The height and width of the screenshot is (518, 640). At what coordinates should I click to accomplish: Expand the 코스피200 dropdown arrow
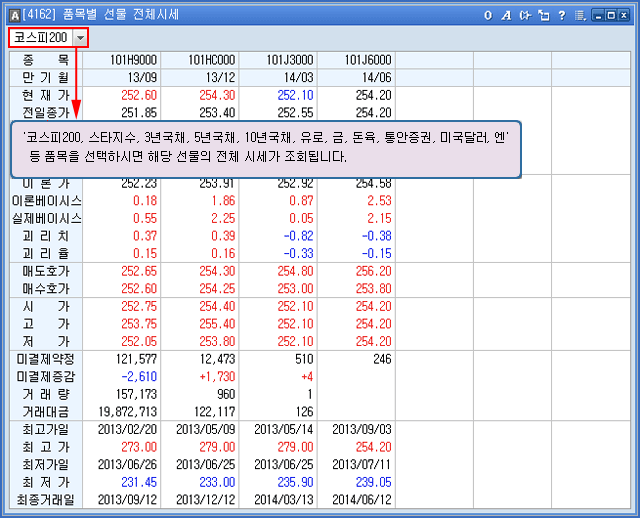pos(80,38)
